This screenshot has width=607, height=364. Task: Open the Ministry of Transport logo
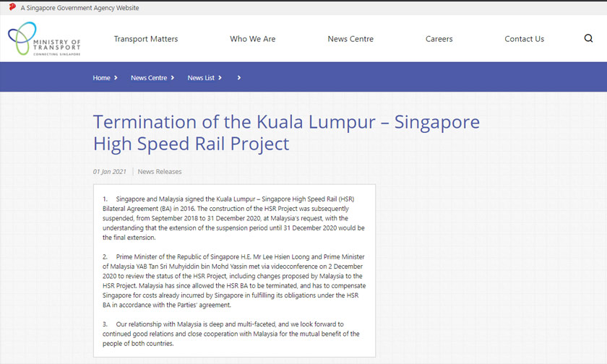click(x=43, y=39)
